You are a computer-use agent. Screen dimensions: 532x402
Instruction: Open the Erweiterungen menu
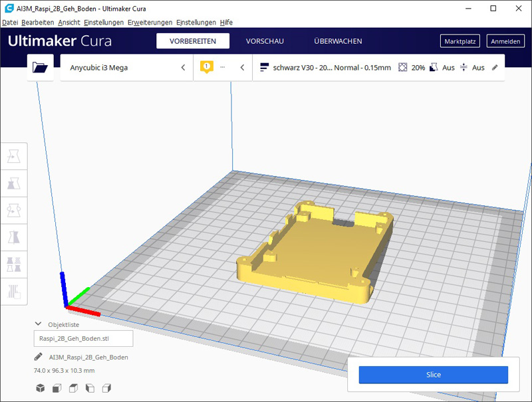[x=150, y=23]
